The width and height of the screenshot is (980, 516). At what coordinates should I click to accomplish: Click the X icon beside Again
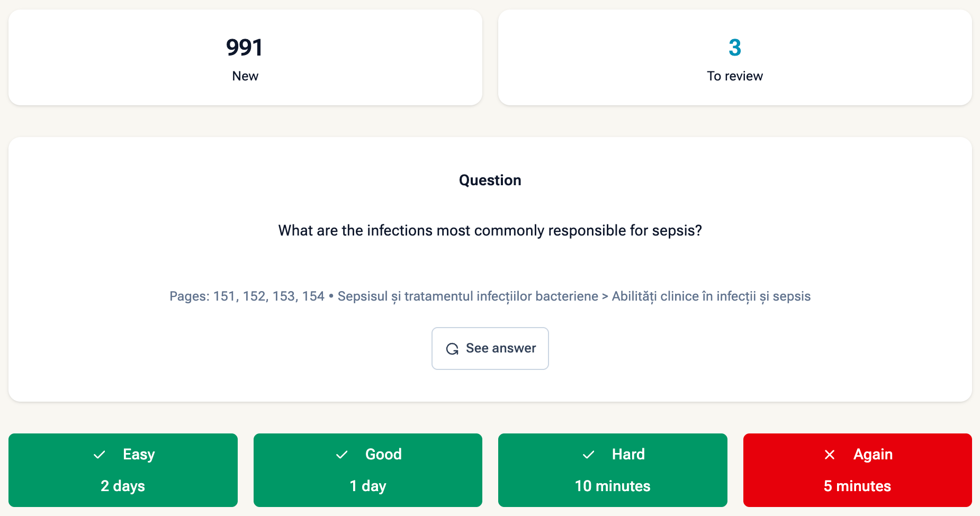[830, 455]
